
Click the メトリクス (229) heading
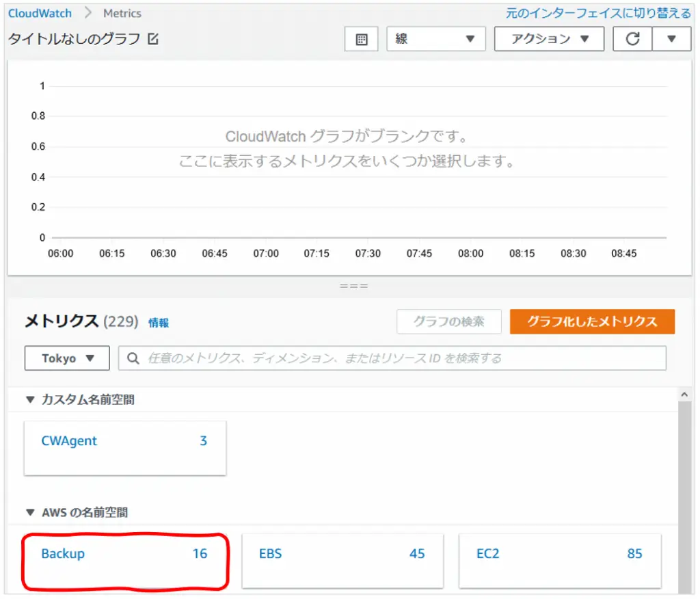click(x=82, y=321)
